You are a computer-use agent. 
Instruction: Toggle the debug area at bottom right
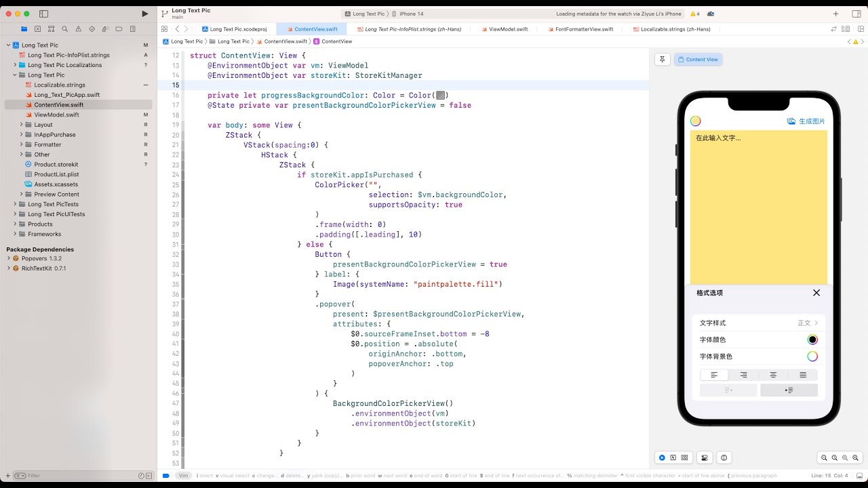(x=858, y=475)
